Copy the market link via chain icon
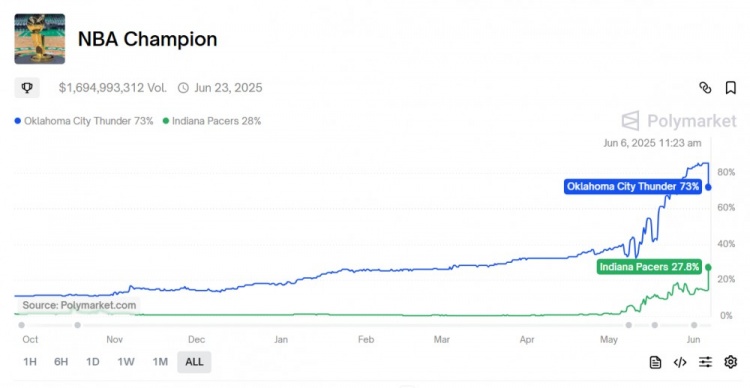The image size is (750, 388). pyautogui.click(x=705, y=88)
